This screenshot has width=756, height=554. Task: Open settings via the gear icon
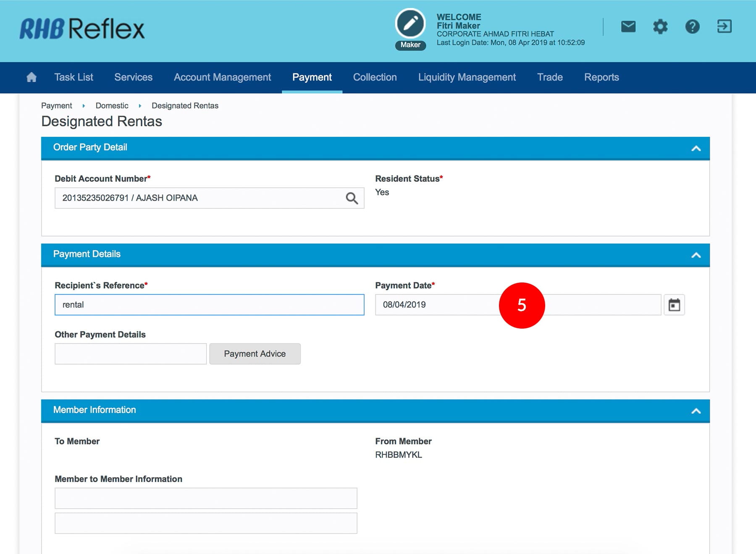tap(660, 27)
